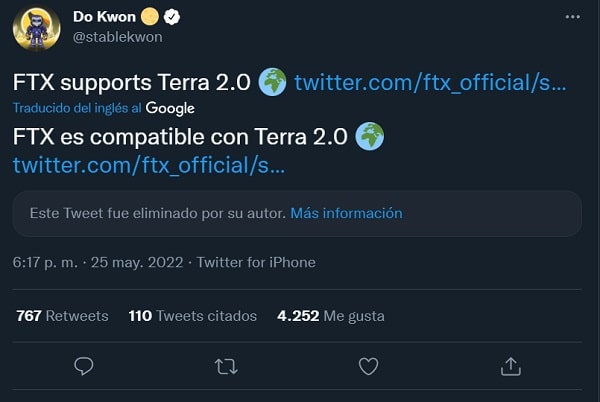This screenshot has width=600, height=402.
Task: Open Do Kwon's profile avatar
Action: click(36, 26)
